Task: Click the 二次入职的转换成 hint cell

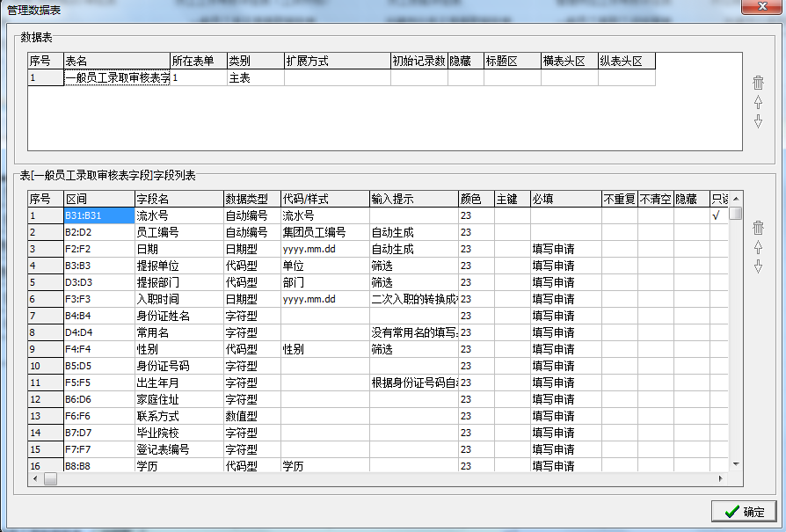Action: [x=414, y=299]
